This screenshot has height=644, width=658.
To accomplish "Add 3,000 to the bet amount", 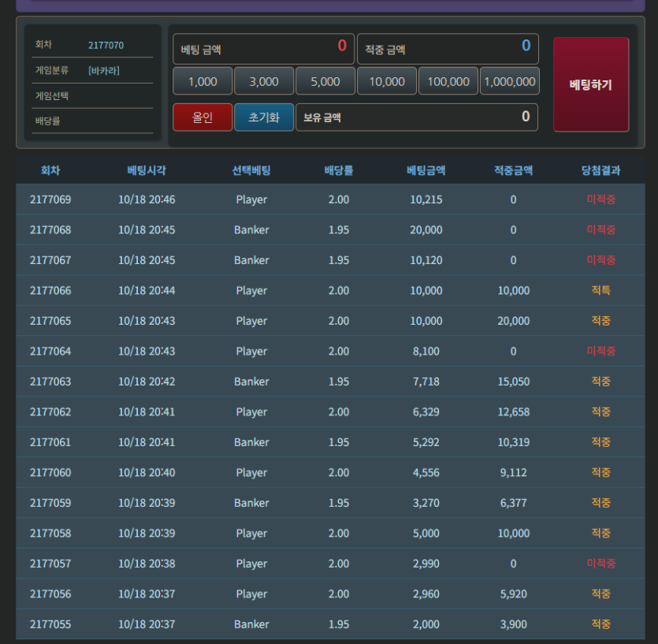I will pos(264,81).
